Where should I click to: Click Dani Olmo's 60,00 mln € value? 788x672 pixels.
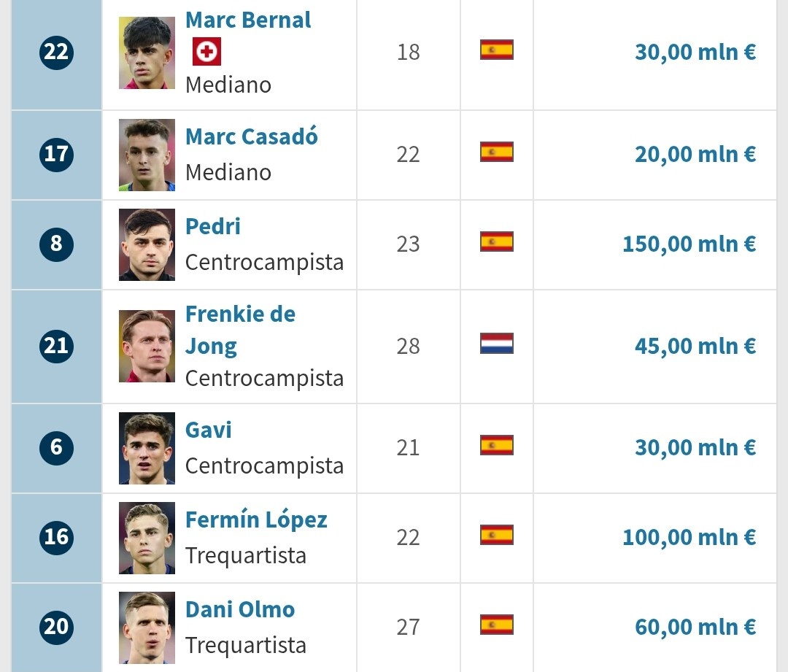[x=695, y=627]
